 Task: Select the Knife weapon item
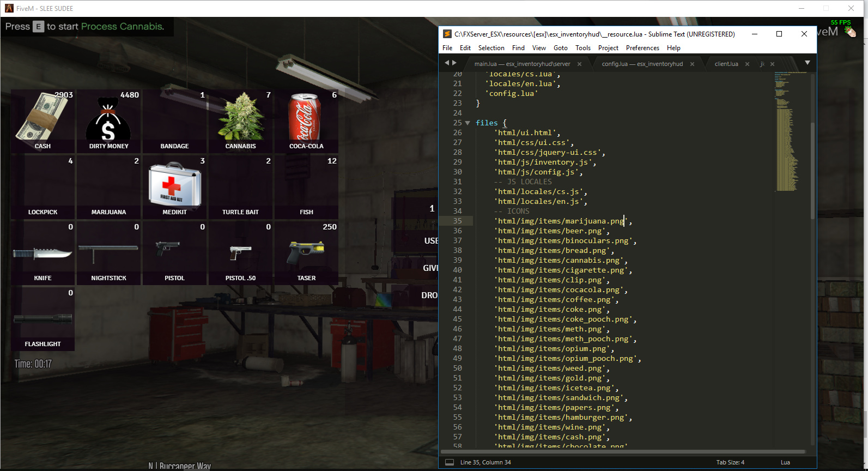click(x=43, y=252)
